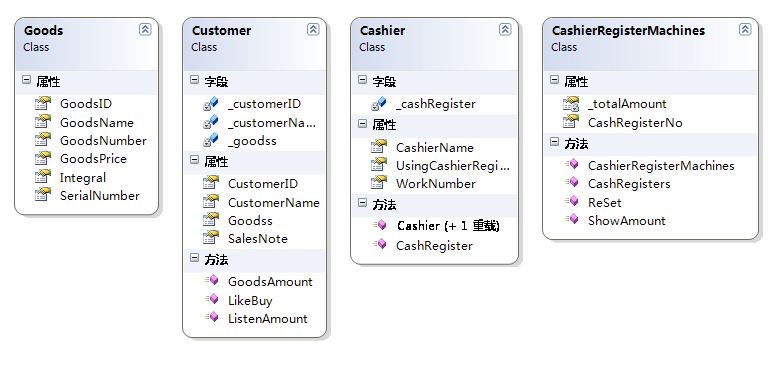Click the _customerNa... field icon

pyautogui.click(x=211, y=122)
